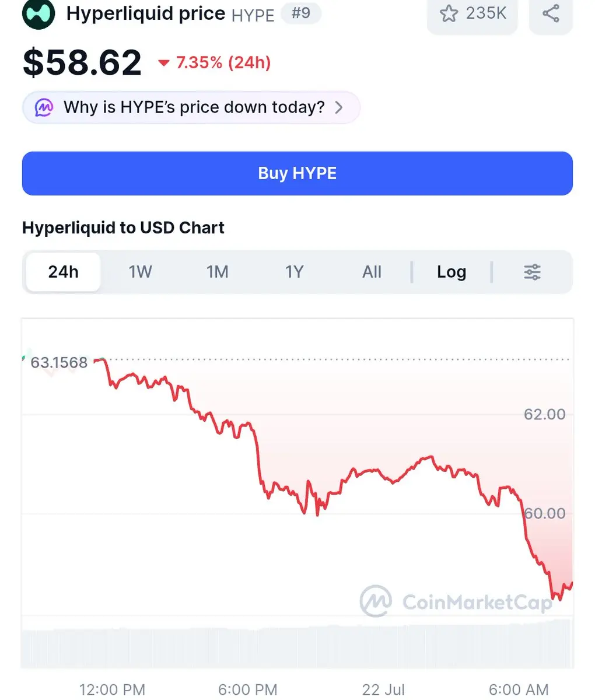Show the 1Y price chart
Image resolution: width=595 pixels, height=700 pixels.
[295, 272]
